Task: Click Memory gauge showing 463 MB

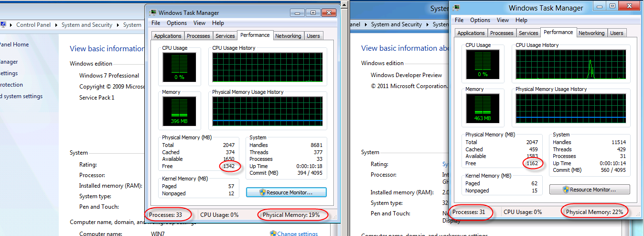Action: tap(483, 108)
